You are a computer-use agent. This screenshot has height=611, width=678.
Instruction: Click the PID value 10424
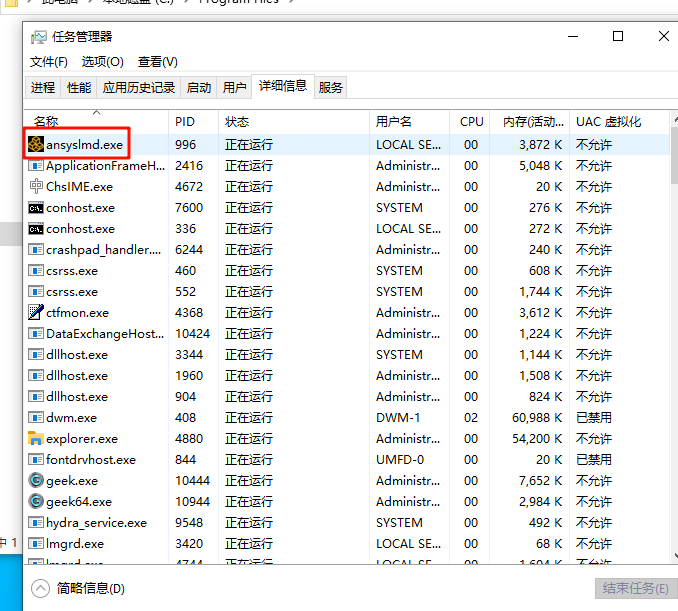coord(192,333)
